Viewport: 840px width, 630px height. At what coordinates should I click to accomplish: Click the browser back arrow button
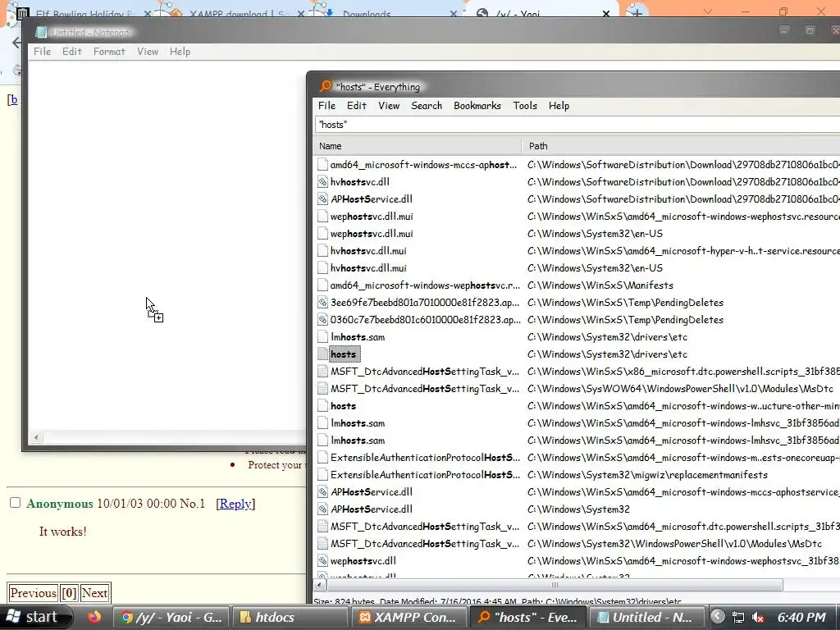16,43
